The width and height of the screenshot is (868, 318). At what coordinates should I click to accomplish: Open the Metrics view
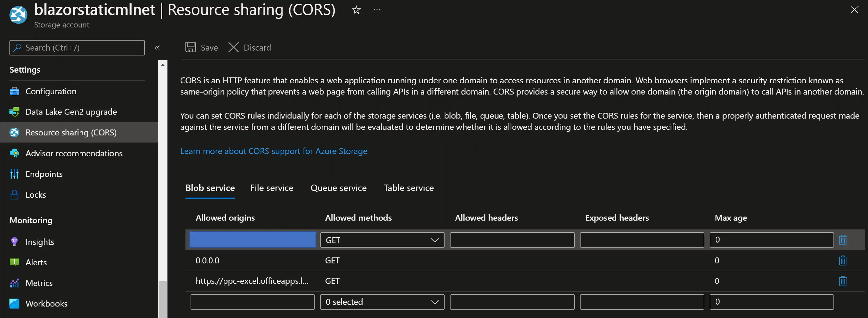pyautogui.click(x=39, y=283)
